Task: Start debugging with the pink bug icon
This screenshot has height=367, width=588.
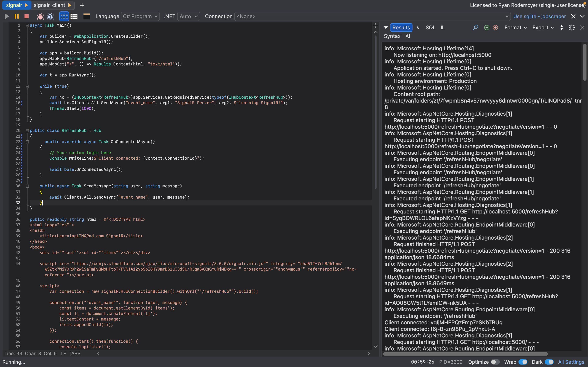Action: coord(40,16)
